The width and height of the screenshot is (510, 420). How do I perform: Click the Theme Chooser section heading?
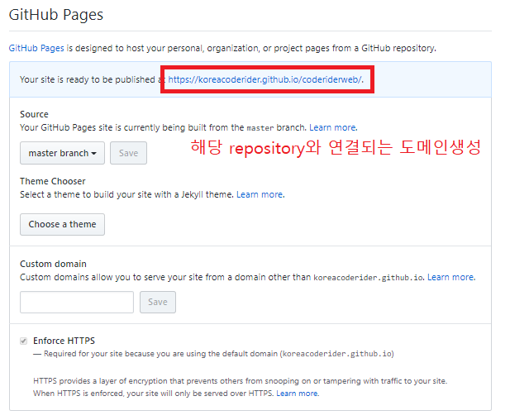coord(53,181)
